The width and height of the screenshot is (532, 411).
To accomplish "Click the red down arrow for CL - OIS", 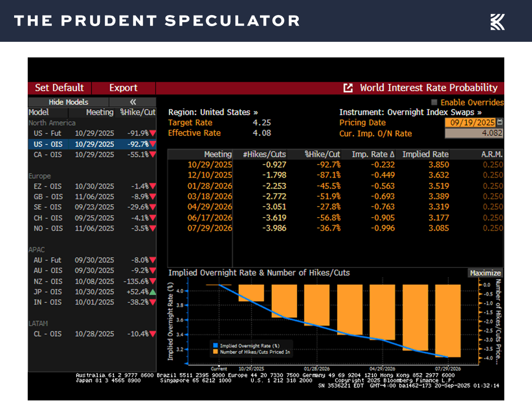I will pyautogui.click(x=153, y=334).
